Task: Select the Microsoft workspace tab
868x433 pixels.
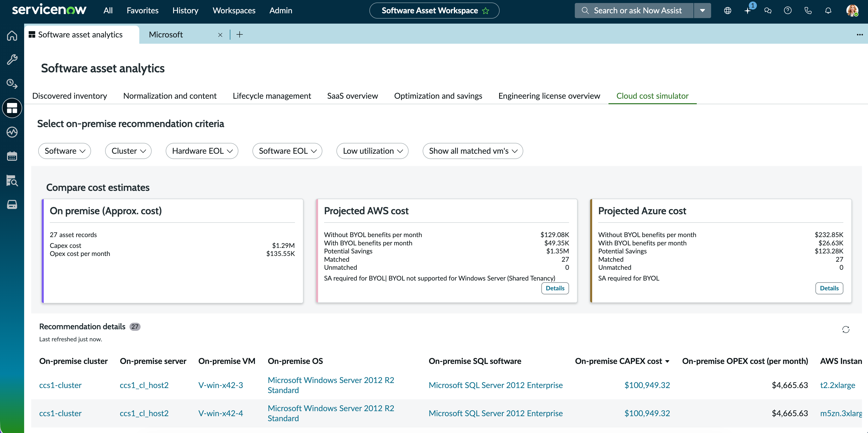Action: (166, 35)
